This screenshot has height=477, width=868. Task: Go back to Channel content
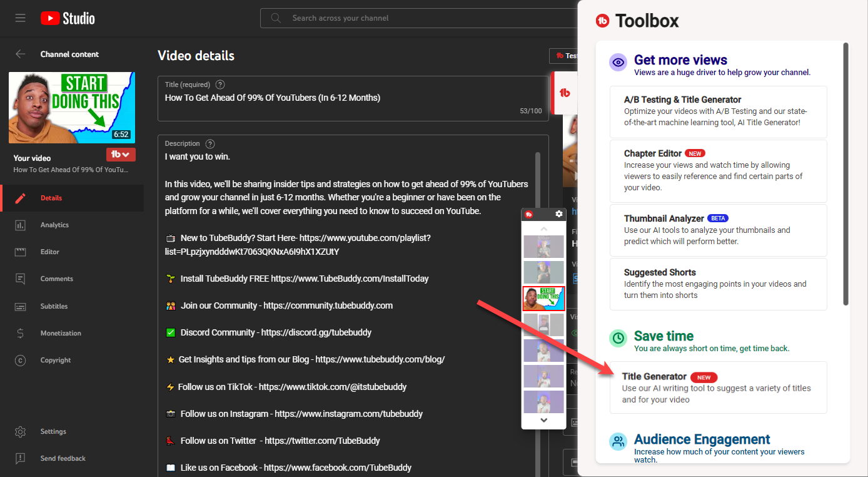point(21,54)
